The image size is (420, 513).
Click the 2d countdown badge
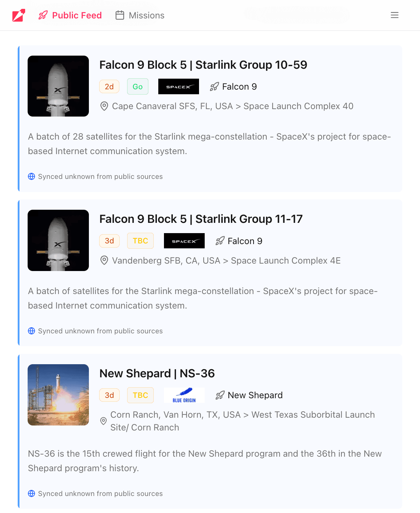click(x=109, y=86)
